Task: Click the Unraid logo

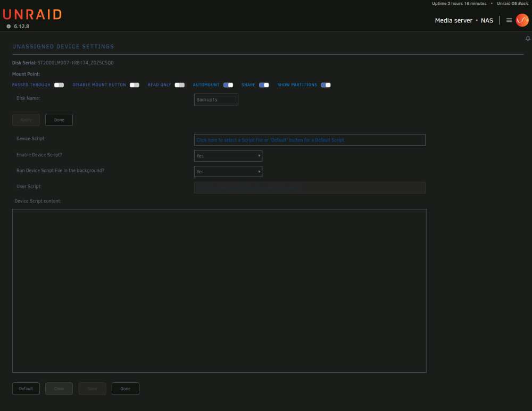Action: pyautogui.click(x=32, y=14)
